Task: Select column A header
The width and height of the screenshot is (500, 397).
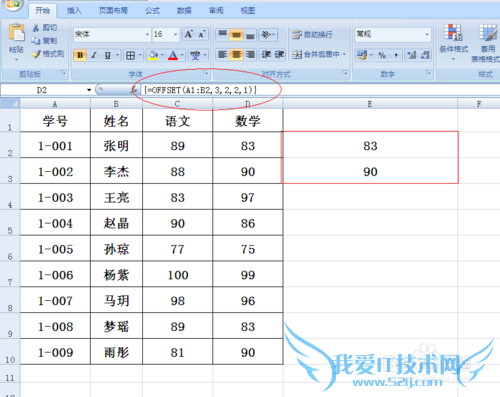Action: [55, 104]
